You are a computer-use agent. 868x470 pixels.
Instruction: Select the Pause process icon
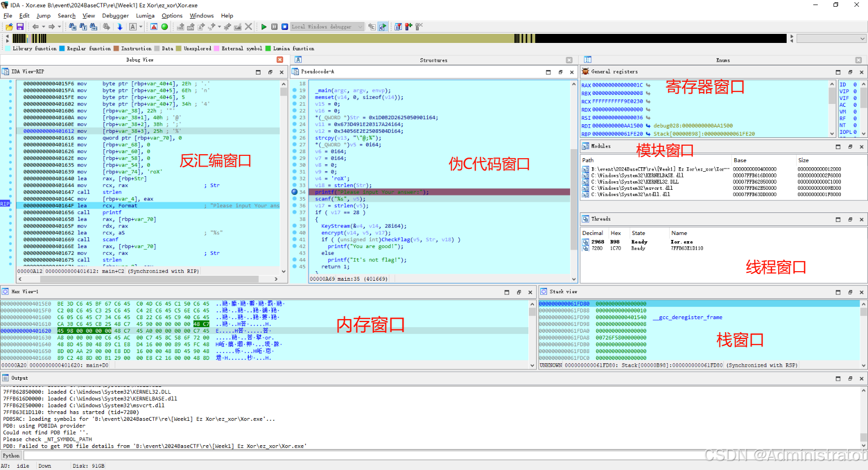pyautogui.click(x=274, y=27)
